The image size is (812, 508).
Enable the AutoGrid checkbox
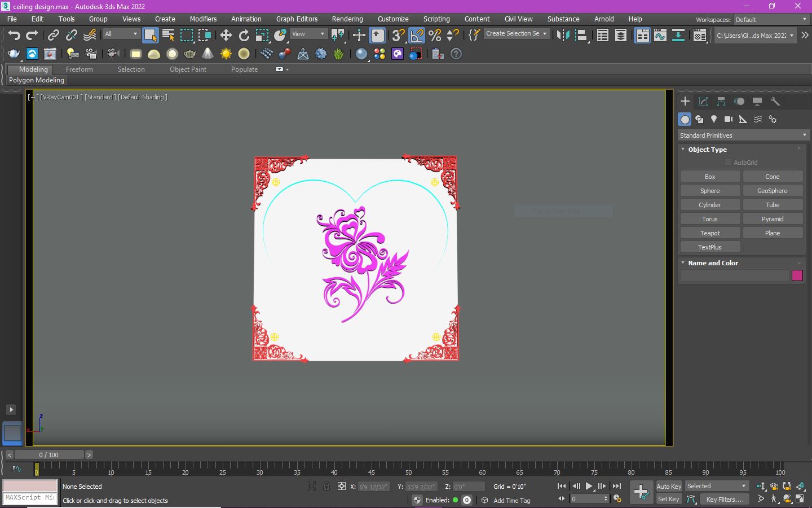point(727,162)
